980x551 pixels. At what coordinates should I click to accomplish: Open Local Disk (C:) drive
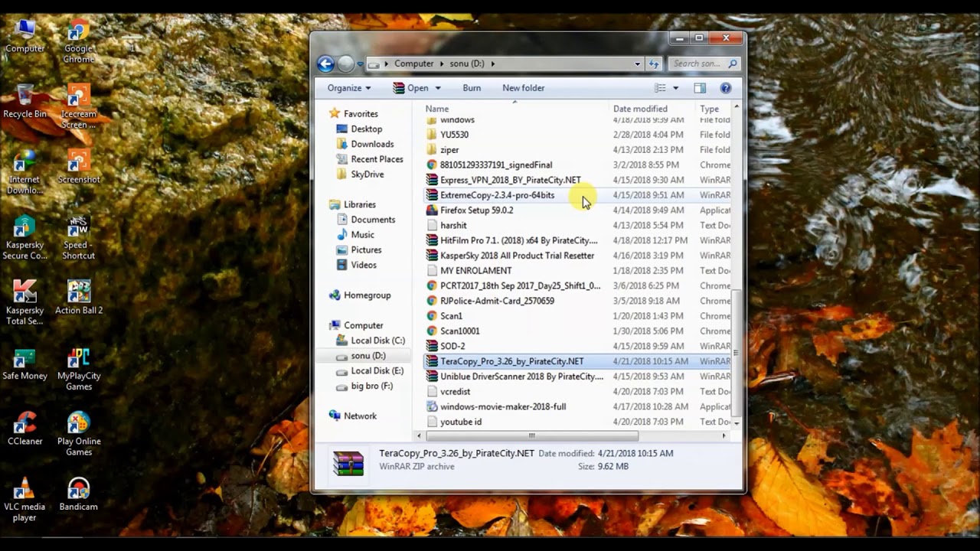click(377, 341)
